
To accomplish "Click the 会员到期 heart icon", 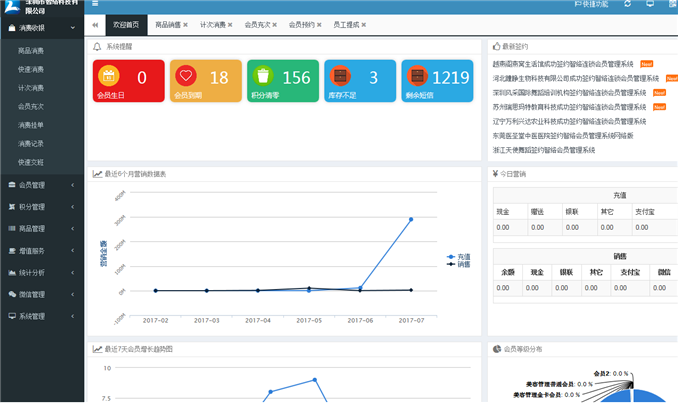I will pos(187,76).
